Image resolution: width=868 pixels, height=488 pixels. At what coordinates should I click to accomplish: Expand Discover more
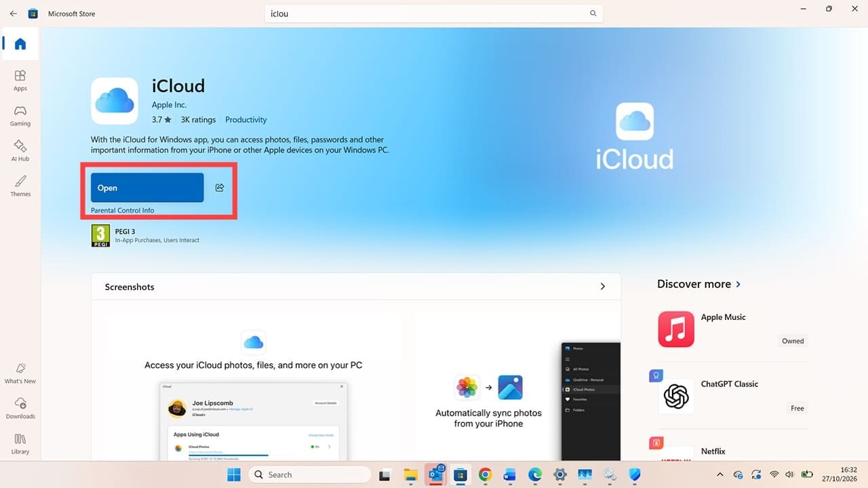coord(699,284)
